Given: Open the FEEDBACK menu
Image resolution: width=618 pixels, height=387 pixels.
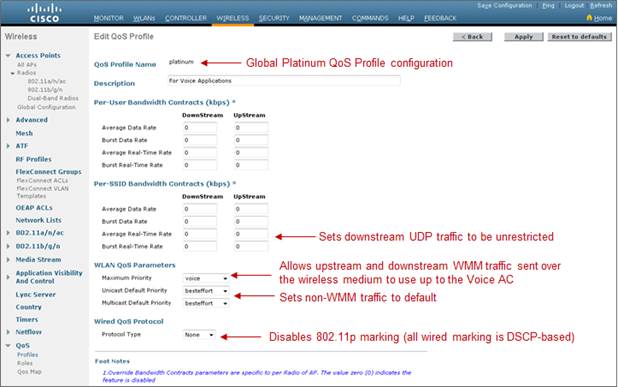Looking at the screenshot, I should (440, 18).
